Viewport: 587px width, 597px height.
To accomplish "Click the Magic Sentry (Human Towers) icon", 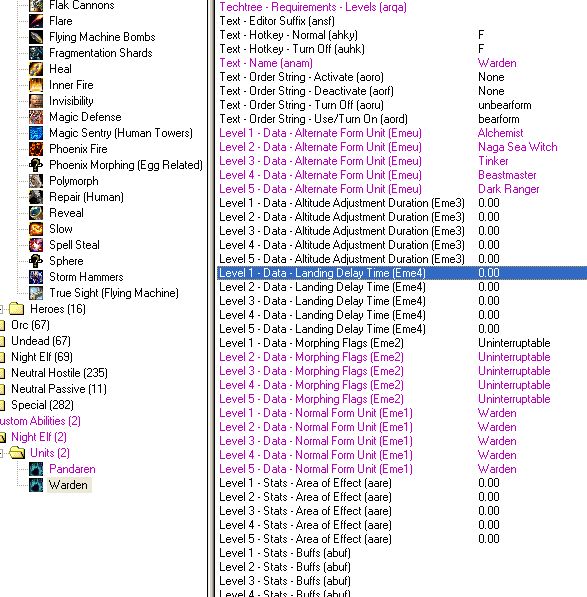I will (x=36, y=133).
